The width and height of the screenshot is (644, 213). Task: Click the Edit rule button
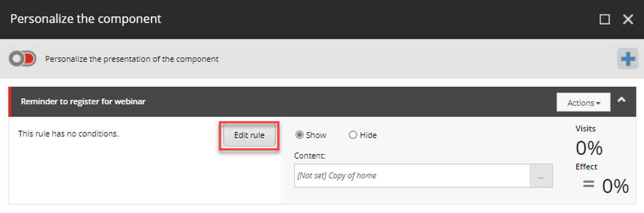[x=250, y=135]
